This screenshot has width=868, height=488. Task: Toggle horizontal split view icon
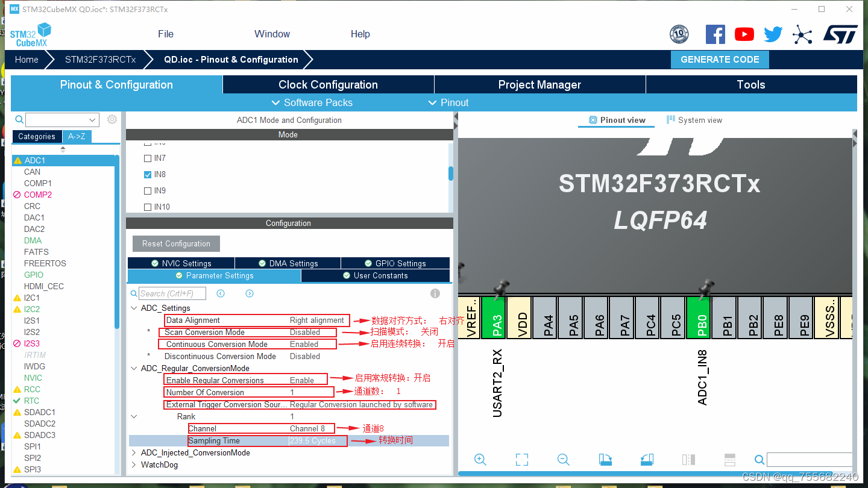click(730, 460)
